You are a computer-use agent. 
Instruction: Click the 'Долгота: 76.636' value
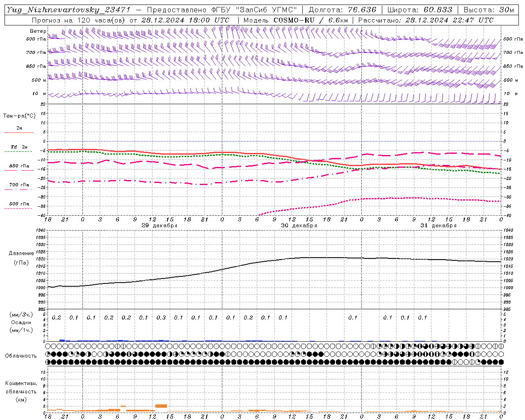coord(342,10)
